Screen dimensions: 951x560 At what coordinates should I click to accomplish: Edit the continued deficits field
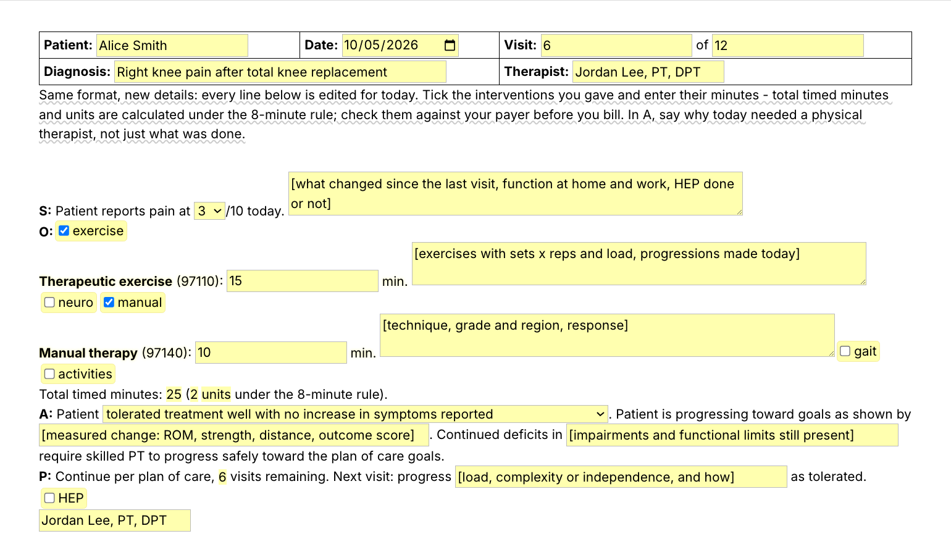tap(732, 435)
